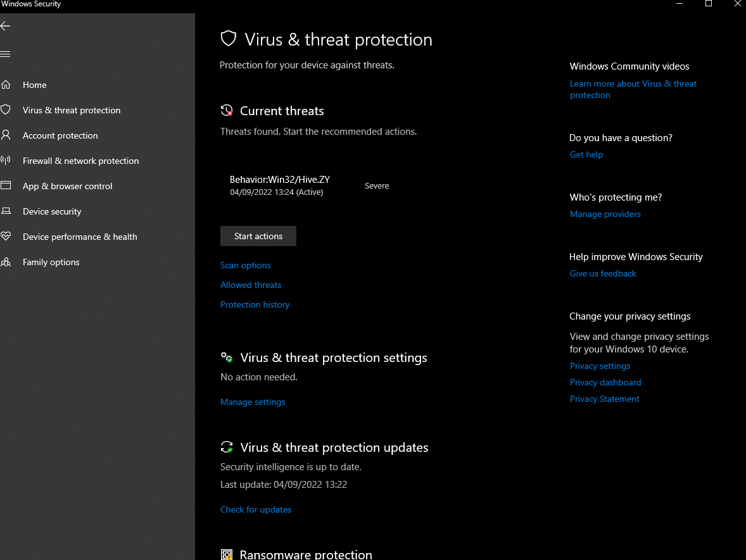746x560 pixels.
Task: Open Firewall & network protection page
Action: 80,161
